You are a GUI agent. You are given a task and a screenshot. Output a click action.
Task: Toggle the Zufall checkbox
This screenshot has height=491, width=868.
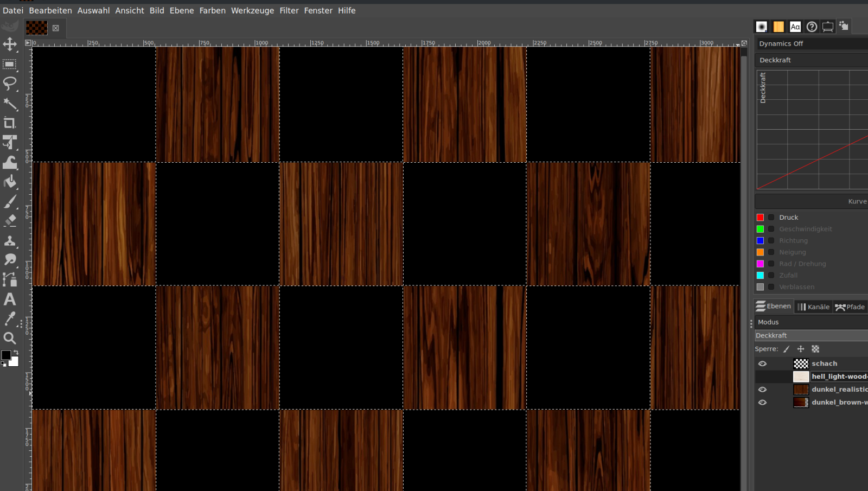point(771,276)
